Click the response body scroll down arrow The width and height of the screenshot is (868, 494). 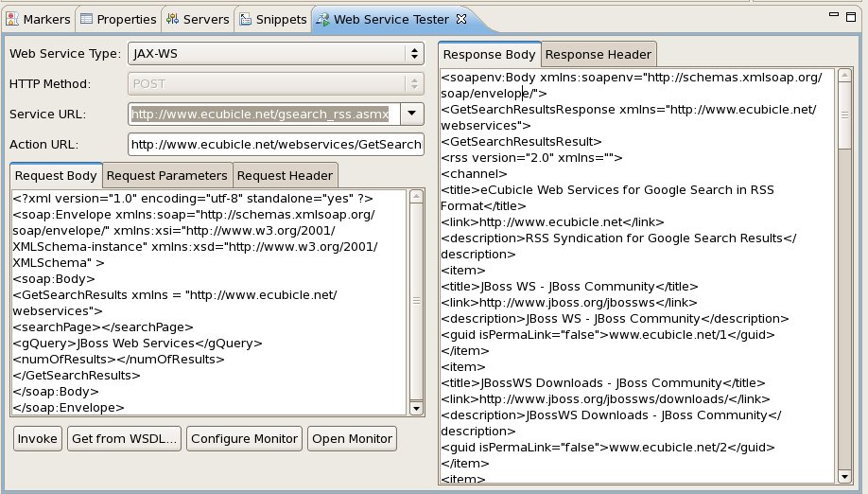coord(844,476)
